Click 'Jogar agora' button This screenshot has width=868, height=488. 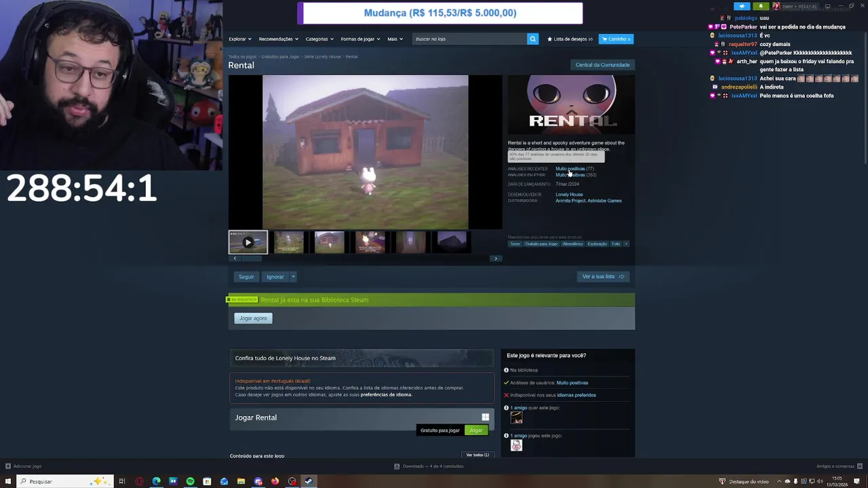click(253, 318)
